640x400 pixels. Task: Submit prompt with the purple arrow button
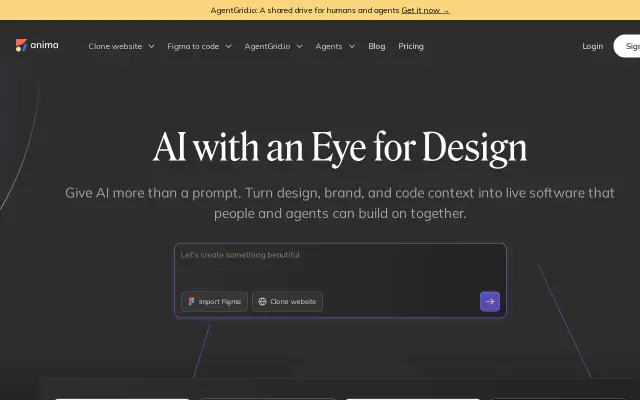(490, 302)
